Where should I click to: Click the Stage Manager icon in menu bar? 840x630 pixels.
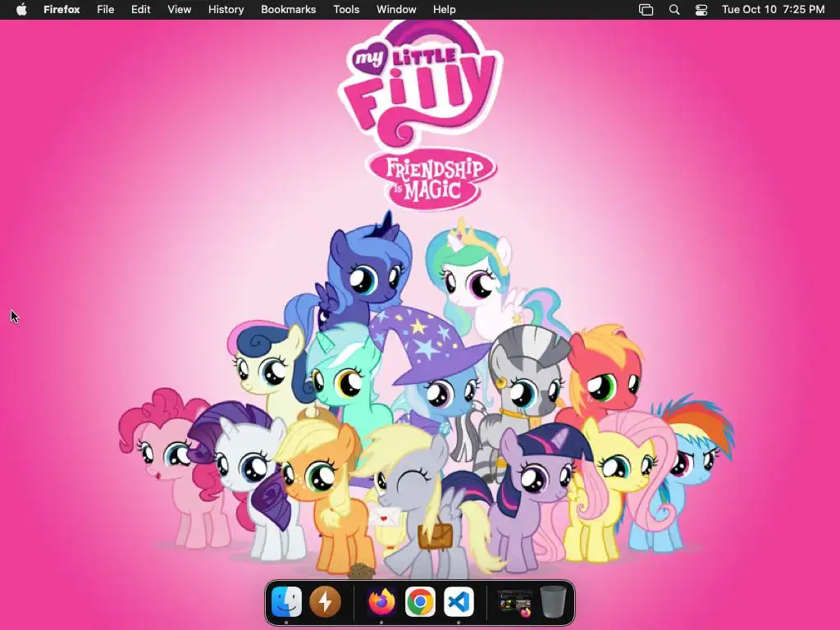(x=646, y=10)
